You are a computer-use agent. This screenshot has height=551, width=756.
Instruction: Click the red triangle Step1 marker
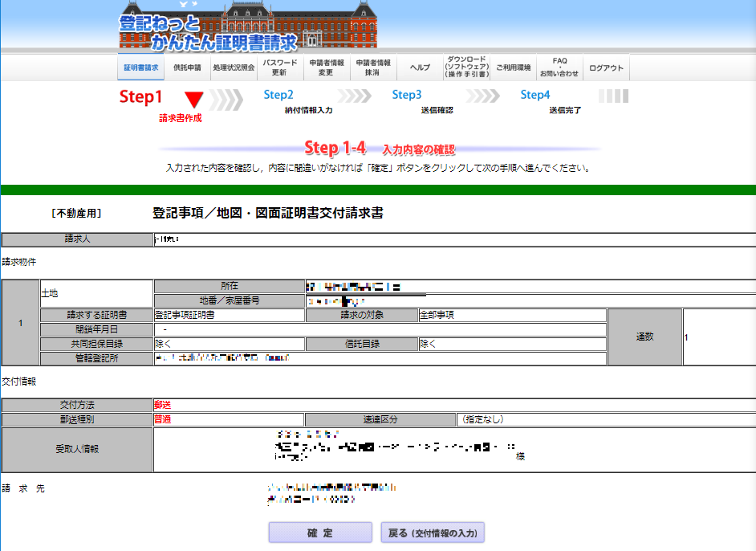194,100
